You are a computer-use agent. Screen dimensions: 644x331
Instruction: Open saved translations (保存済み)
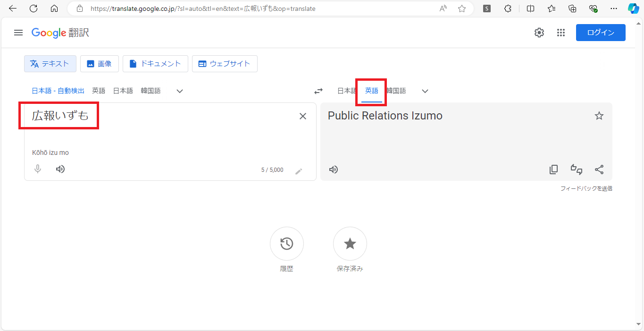350,244
